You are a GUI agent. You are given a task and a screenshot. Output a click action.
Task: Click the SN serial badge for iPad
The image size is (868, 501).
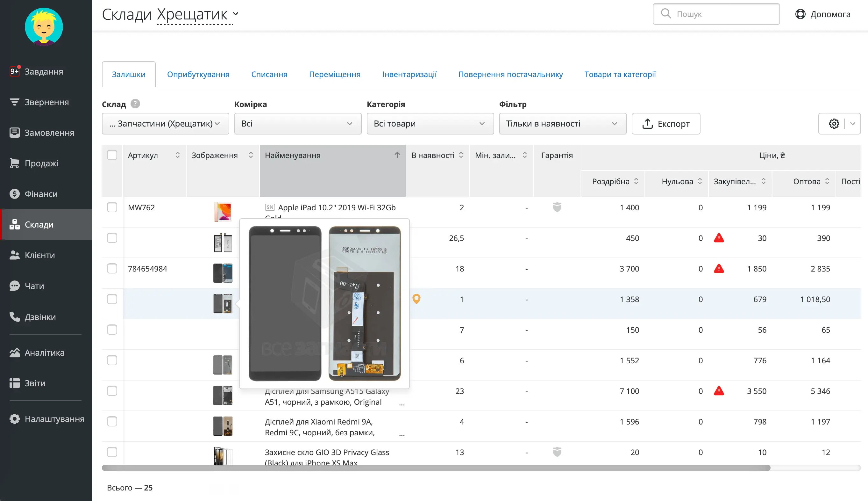270,207
